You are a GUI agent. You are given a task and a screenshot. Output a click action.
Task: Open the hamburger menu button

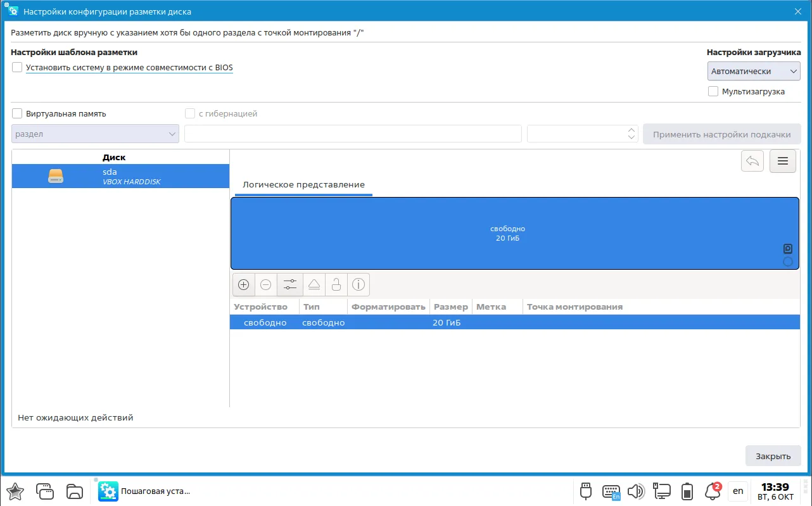782,161
